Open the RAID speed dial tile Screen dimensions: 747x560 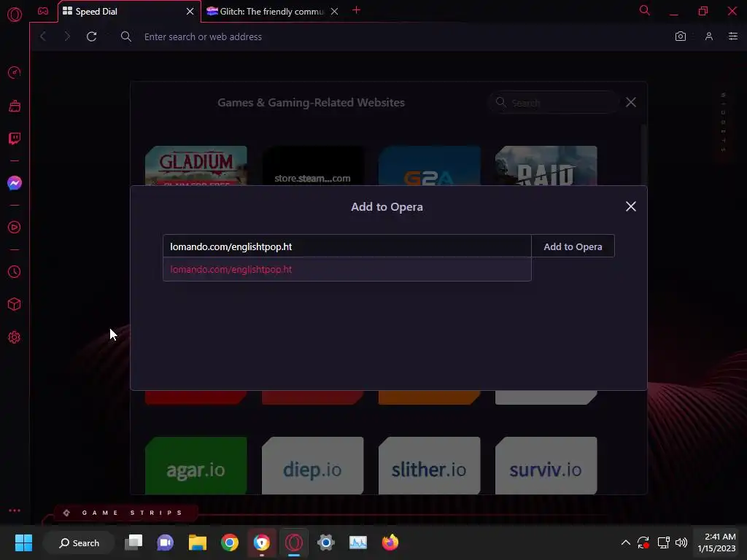(546, 166)
